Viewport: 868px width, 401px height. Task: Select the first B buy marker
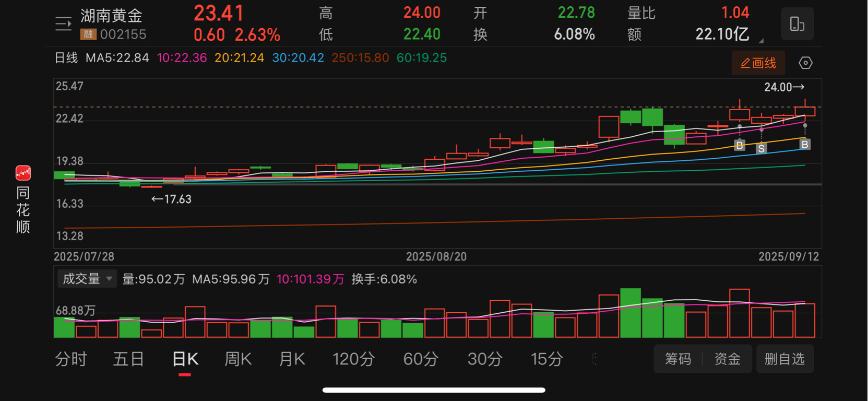coord(739,146)
